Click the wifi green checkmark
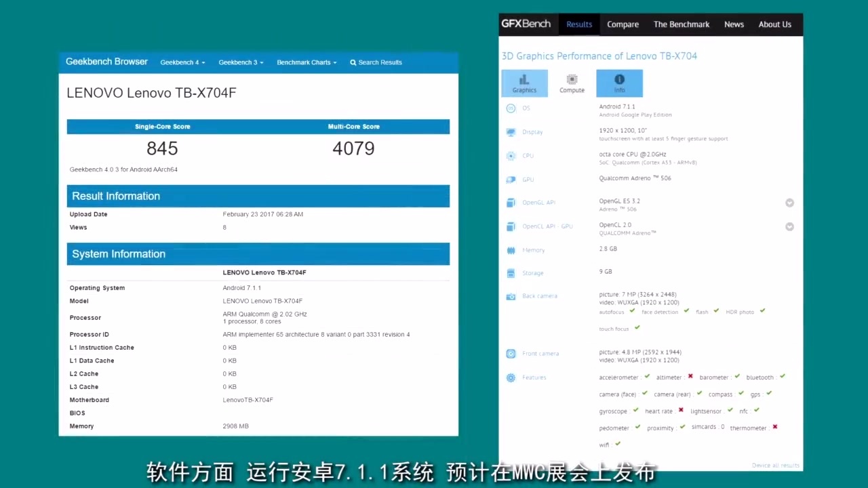868x488 pixels. tap(618, 444)
